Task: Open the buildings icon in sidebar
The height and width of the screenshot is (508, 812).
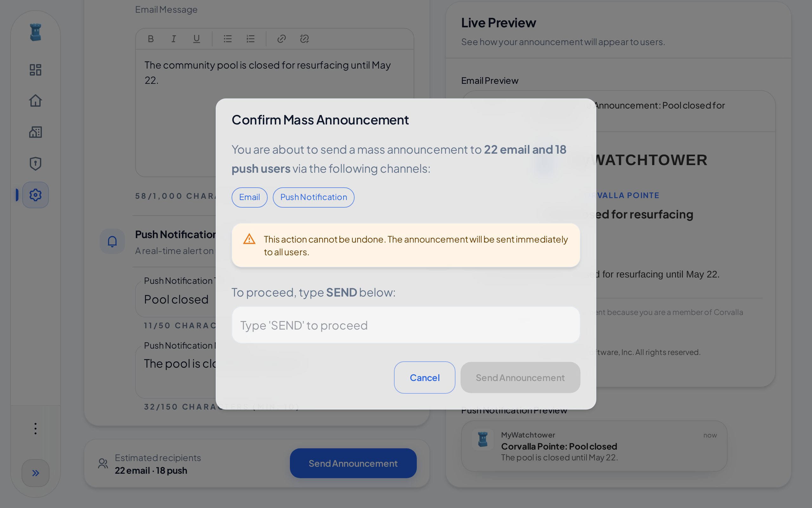Action: tap(36, 132)
